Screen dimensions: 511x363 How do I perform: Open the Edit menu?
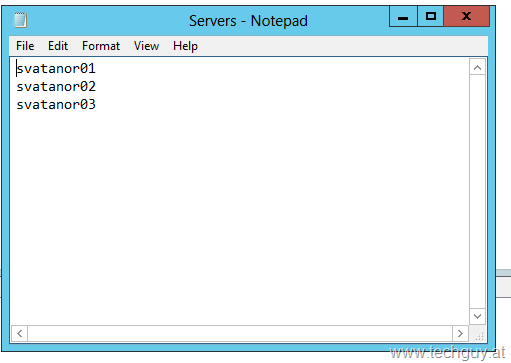[x=58, y=46]
